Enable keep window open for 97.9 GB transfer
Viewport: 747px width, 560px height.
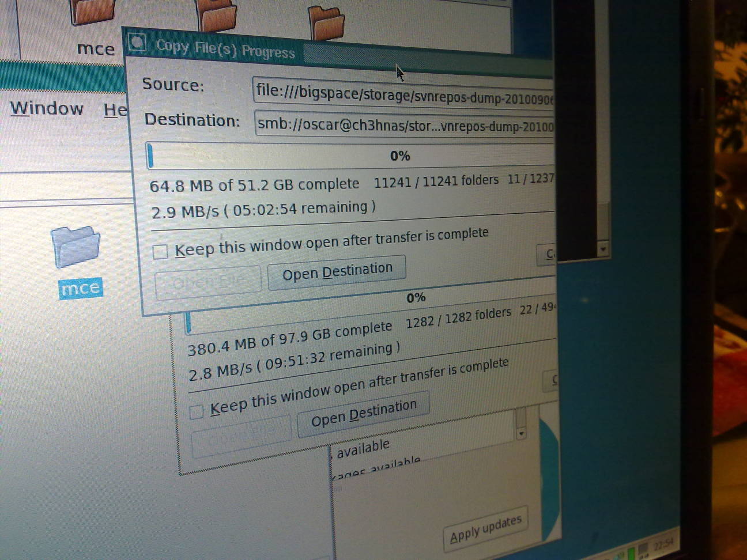pos(197,411)
